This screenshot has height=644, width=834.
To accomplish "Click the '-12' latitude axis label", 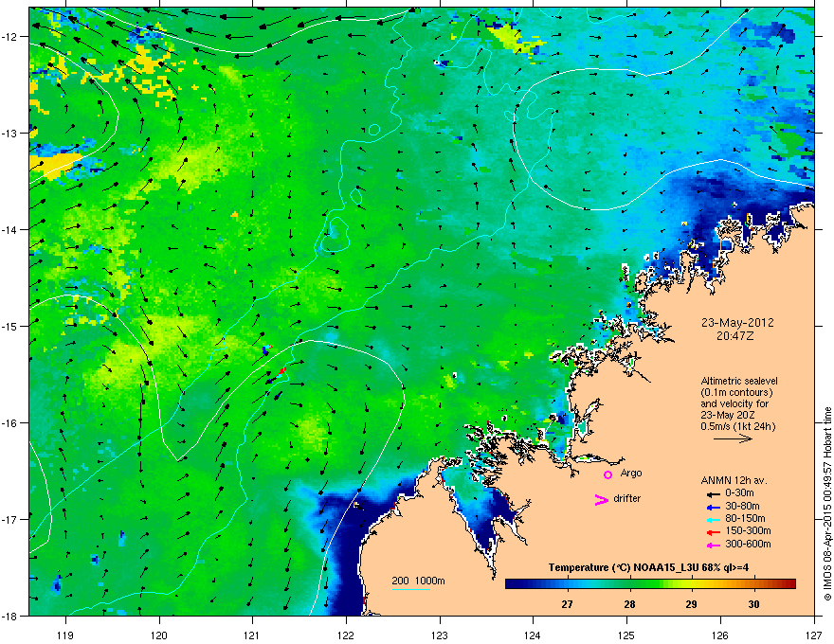I will (x=10, y=37).
